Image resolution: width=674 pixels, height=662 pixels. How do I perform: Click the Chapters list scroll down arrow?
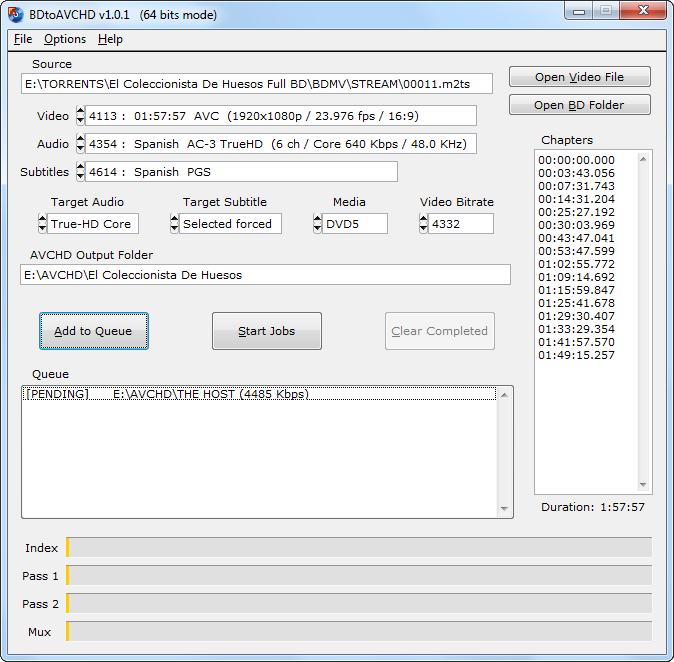[644, 486]
